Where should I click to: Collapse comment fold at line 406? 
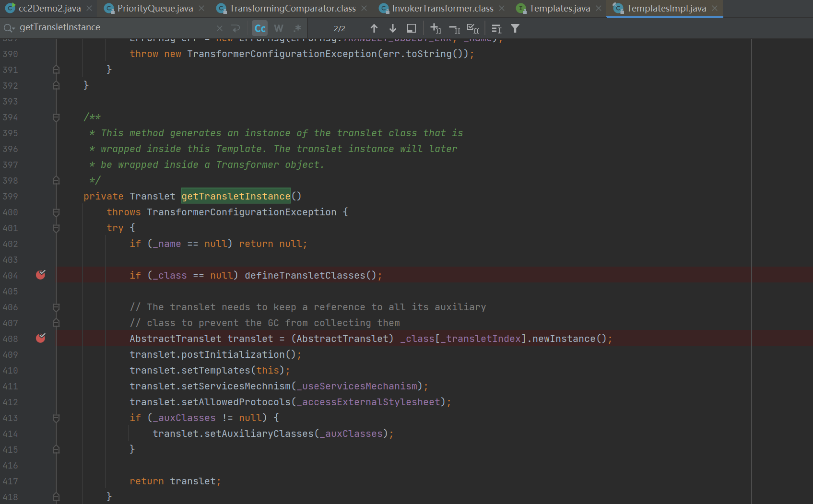(x=56, y=307)
